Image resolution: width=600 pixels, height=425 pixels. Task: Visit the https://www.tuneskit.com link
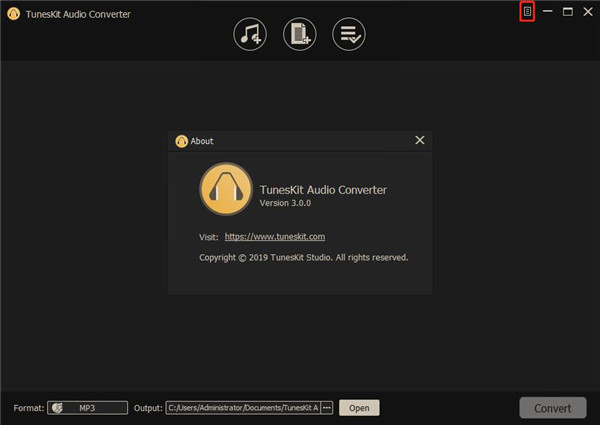pos(274,237)
